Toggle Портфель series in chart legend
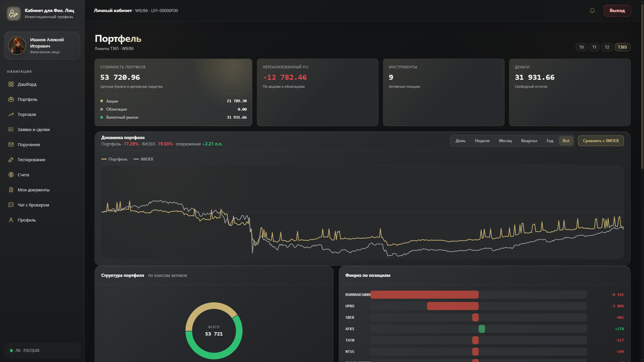The width and height of the screenshot is (644, 362). (114, 159)
